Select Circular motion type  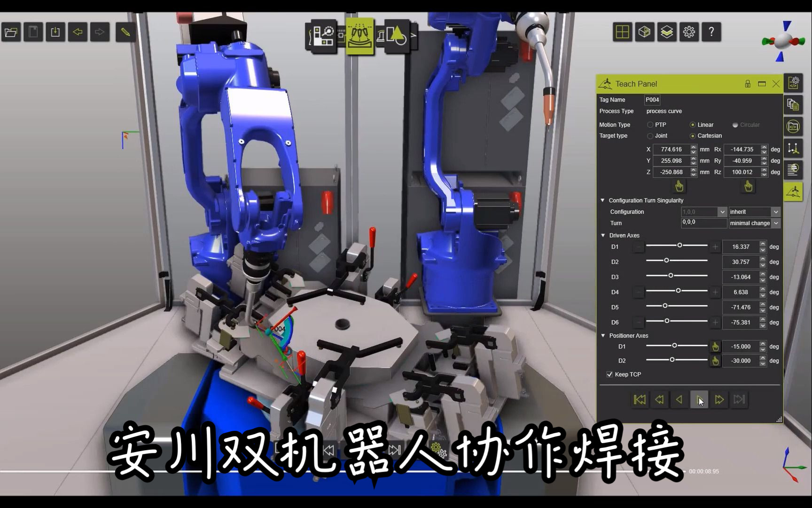(735, 125)
